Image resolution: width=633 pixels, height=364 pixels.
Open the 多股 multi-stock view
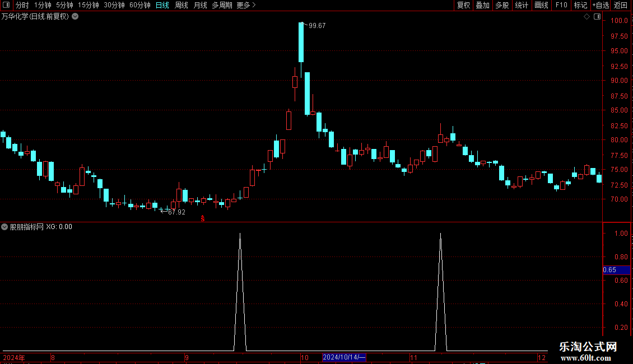point(502,5)
